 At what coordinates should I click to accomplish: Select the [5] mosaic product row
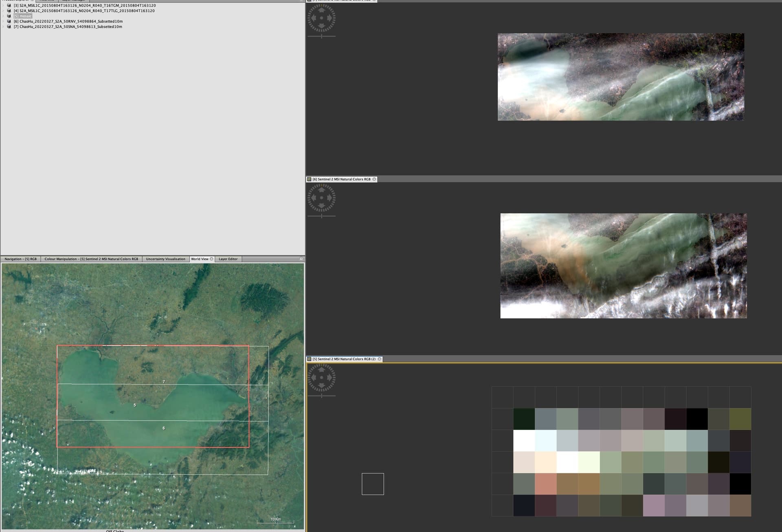[22, 16]
